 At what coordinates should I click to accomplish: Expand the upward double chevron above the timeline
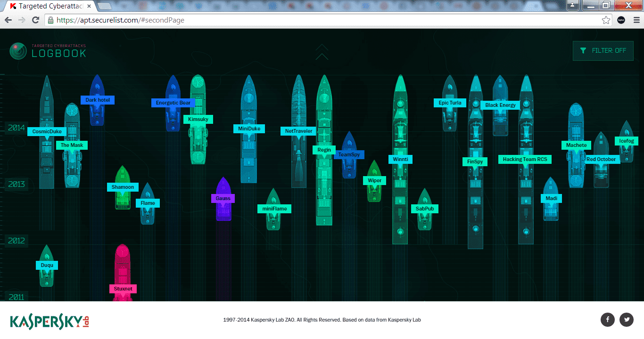[322, 52]
